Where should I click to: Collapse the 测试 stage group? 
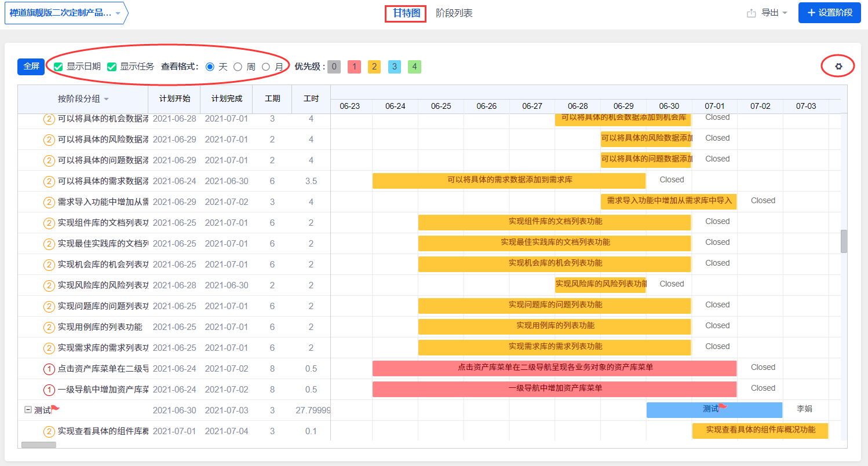(x=28, y=410)
